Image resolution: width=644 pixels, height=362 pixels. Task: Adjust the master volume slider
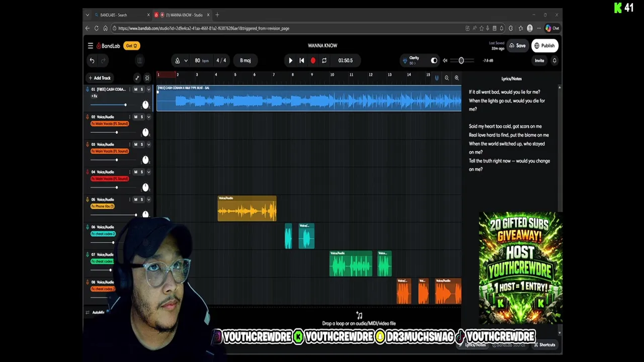pyautogui.click(x=461, y=60)
